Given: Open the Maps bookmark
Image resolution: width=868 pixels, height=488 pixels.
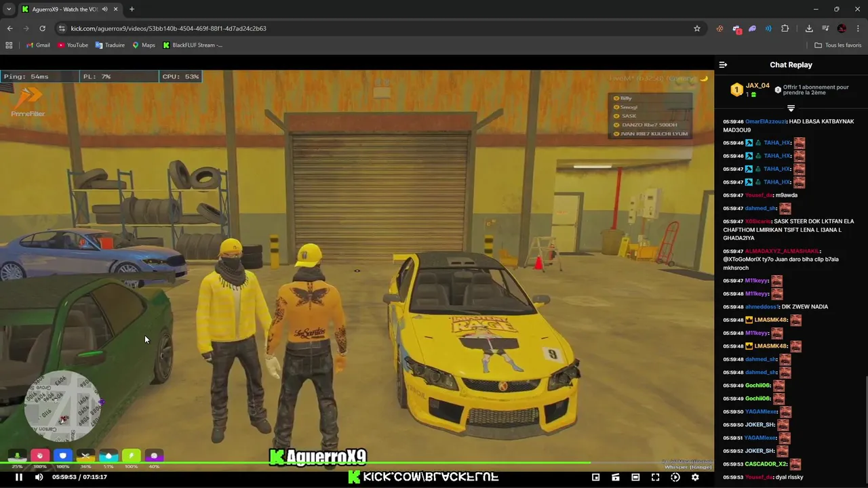Looking at the screenshot, I should 144,45.
